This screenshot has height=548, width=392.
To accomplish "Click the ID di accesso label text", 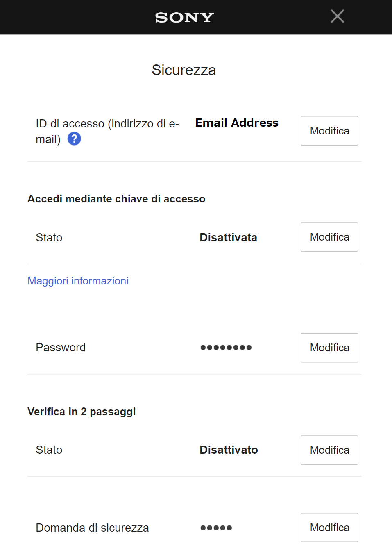I will point(107,124).
